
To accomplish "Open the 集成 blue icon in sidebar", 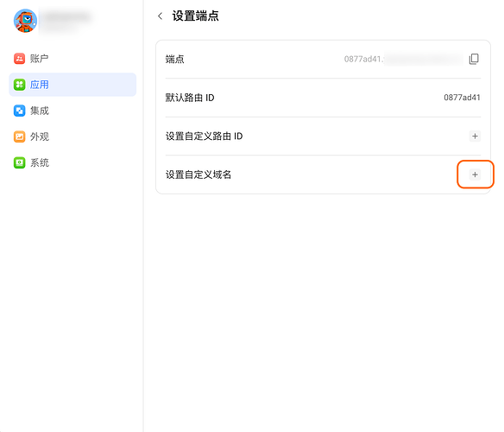I will 19,111.
